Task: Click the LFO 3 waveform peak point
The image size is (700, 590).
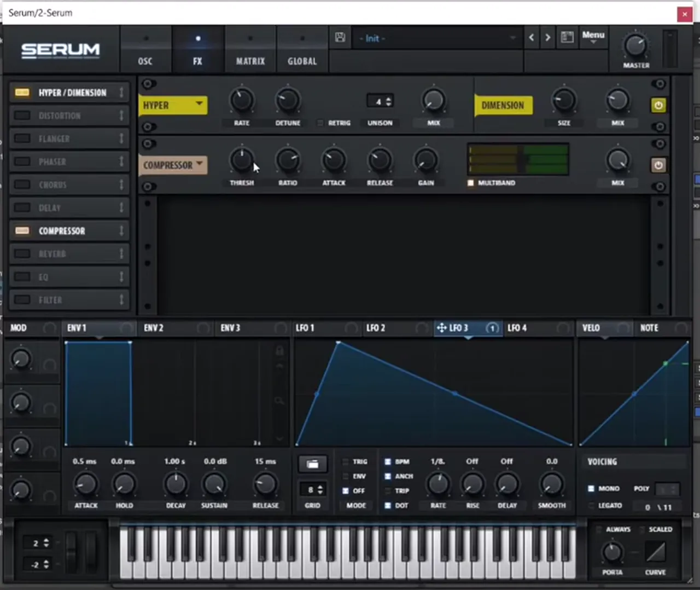Action: click(339, 343)
